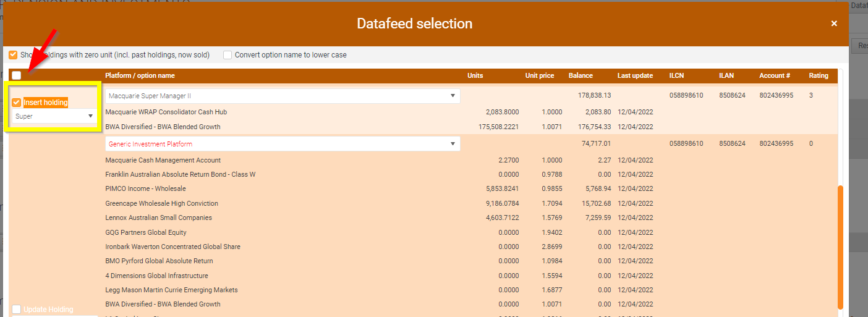Select Legg Mason Martin Currie Emerging Markets row
Viewport: 868px width, 317px height.
coord(471,290)
